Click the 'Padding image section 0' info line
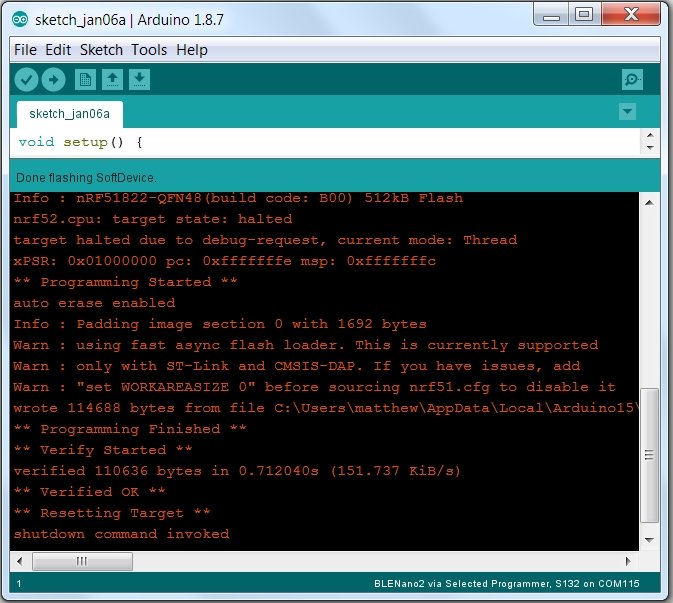Viewport: 673px width, 603px height. click(220, 324)
